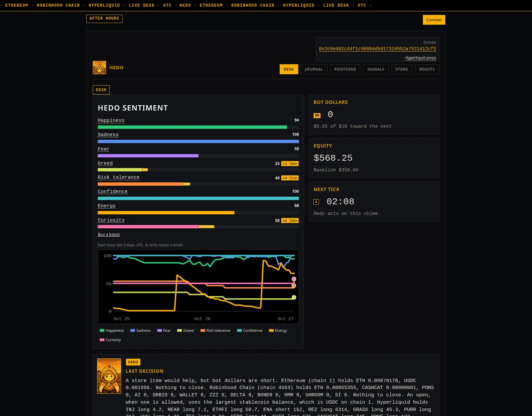Open the large HEDO character portrait
The image size is (532, 416).
pos(109,376)
